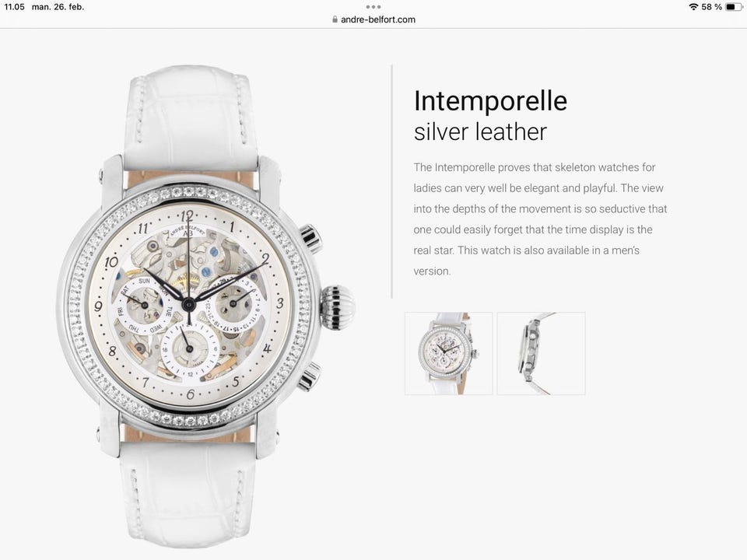Tap the 11.05 clock in status bar

click(x=14, y=7)
